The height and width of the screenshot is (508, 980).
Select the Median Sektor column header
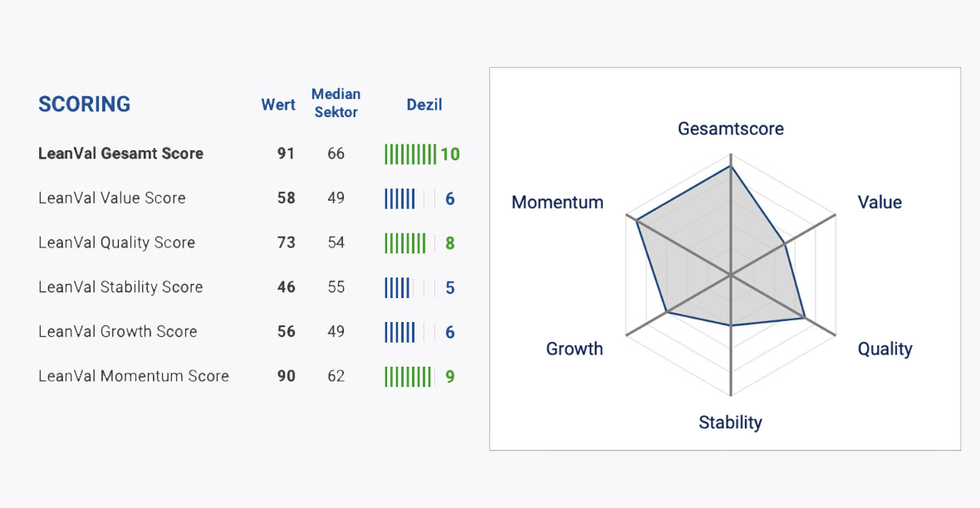pyautogui.click(x=336, y=103)
